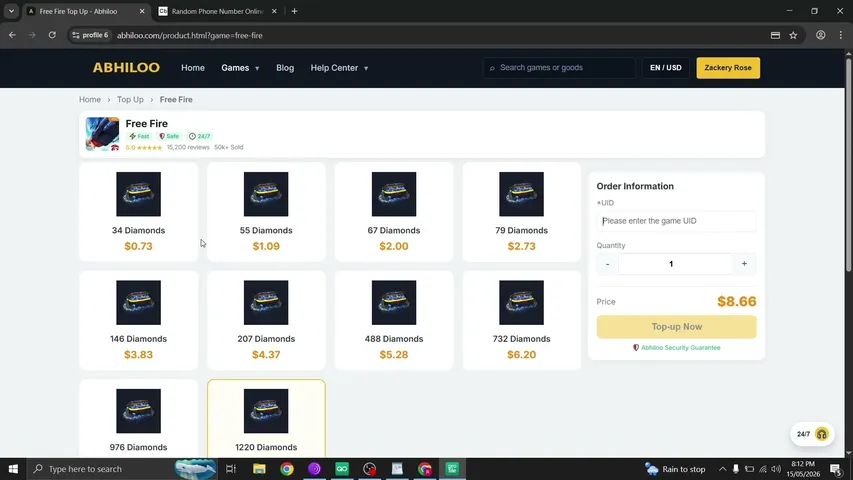Viewport: 853px width, 480px height.
Task: Open the network Wi-Fi icon
Action: pyautogui.click(x=763, y=469)
